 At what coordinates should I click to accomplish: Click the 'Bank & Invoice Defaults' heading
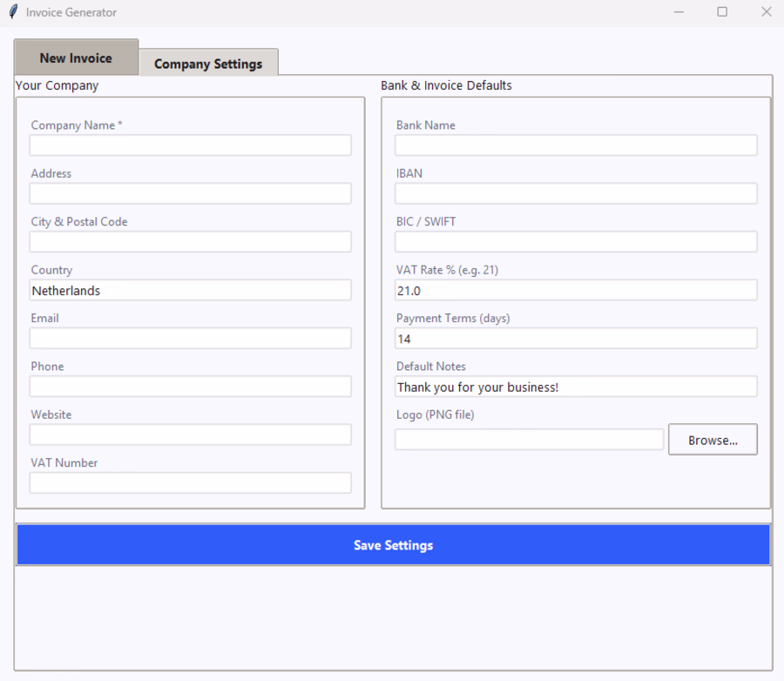click(x=446, y=85)
